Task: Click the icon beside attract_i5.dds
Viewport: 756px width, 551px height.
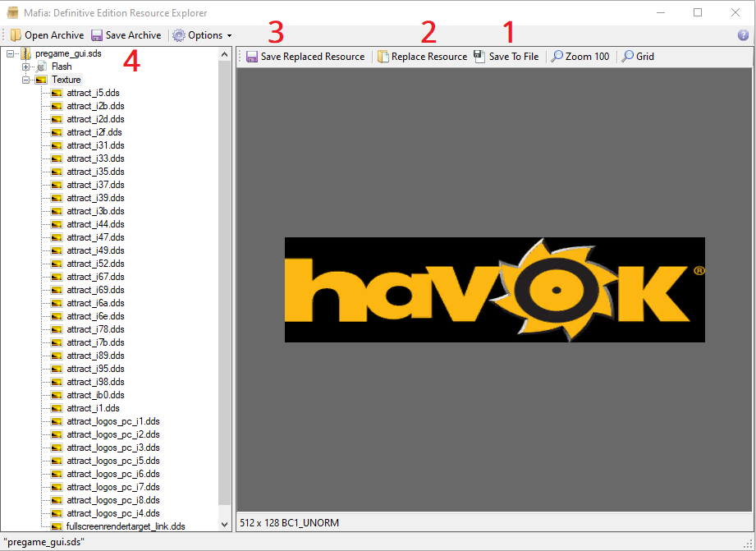Action: point(57,93)
